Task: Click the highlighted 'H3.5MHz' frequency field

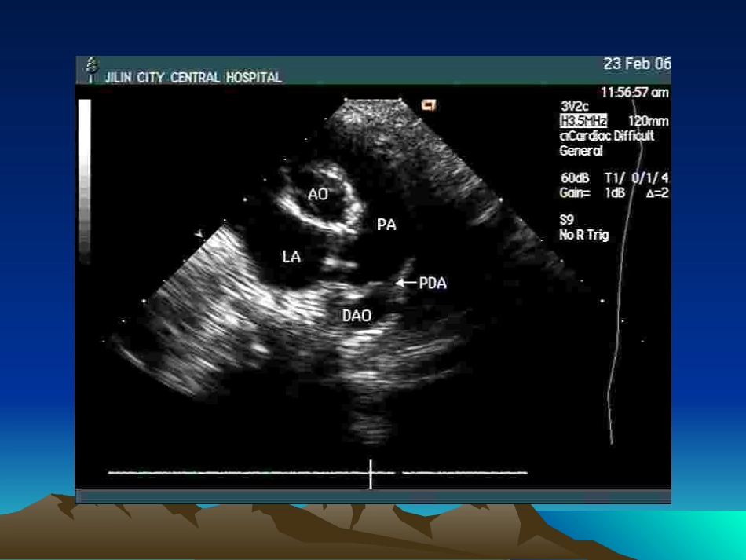Action: (583, 121)
